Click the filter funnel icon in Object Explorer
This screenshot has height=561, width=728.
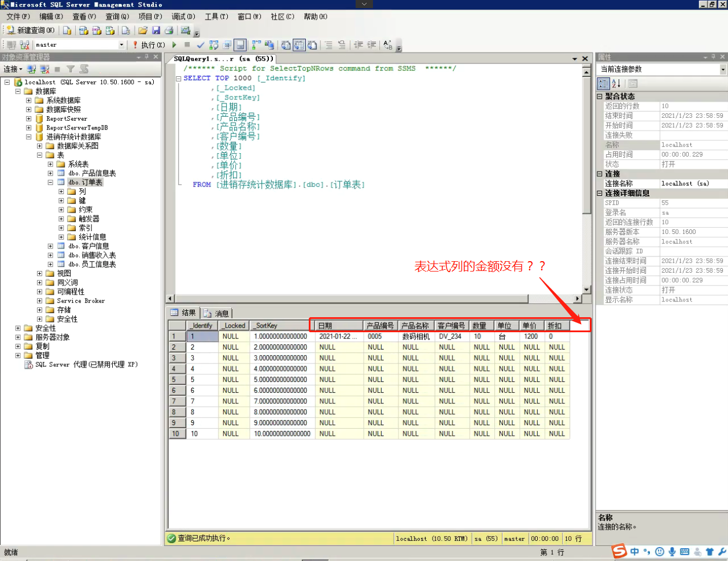pyautogui.click(x=71, y=69)
